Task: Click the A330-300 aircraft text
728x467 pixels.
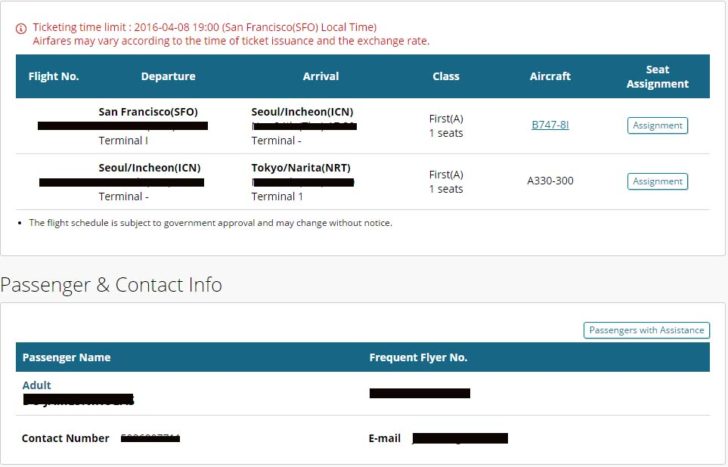Action: pos(550,181)
